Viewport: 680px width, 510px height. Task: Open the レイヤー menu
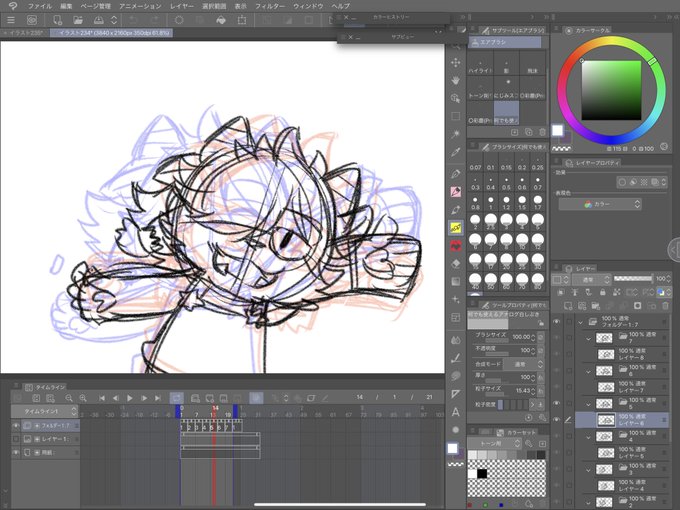click(182, 6)
